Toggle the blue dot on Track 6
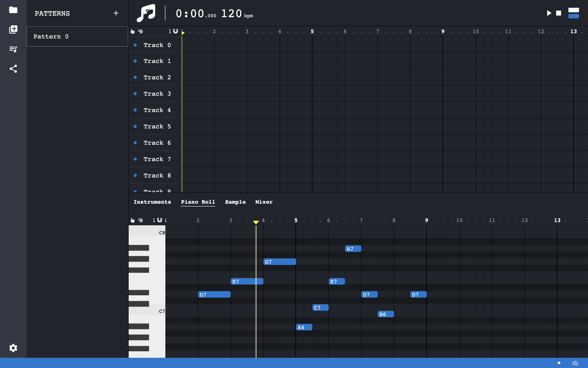The width and height of the screenshot is (588, 368). pos(135,143)
